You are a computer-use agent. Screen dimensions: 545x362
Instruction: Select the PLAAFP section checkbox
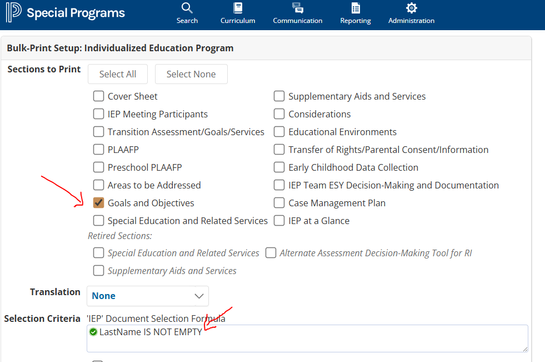click(x=98, y=150)
